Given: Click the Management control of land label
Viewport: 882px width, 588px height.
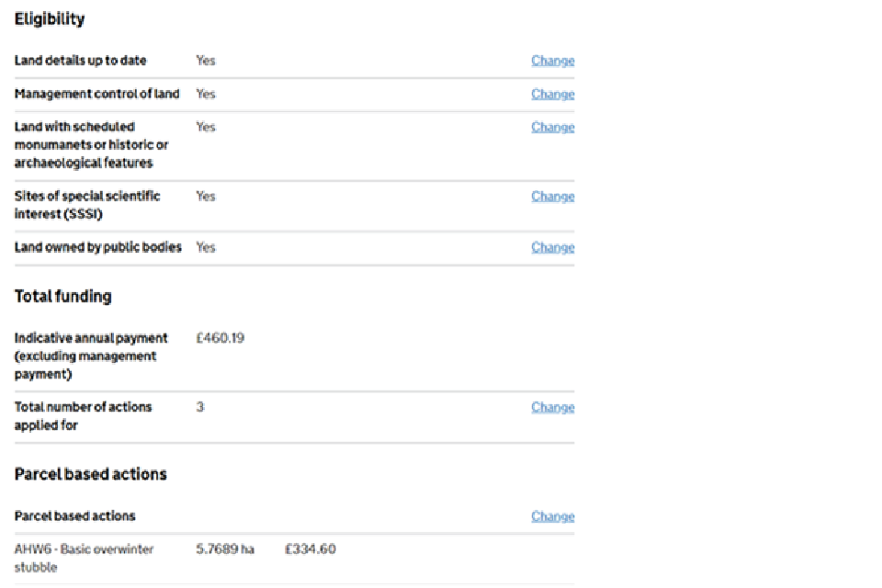Looking at the screenshot, I should point(96,94).
